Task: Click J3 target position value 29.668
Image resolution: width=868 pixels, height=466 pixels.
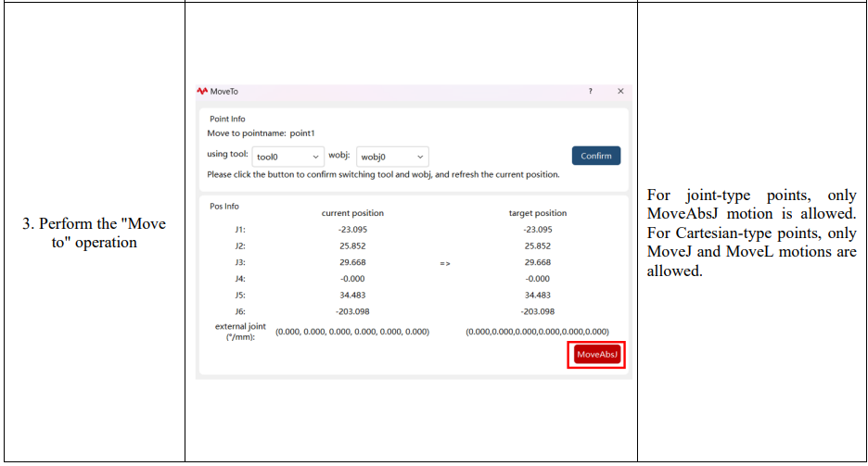Action: (x=538, y=262)
